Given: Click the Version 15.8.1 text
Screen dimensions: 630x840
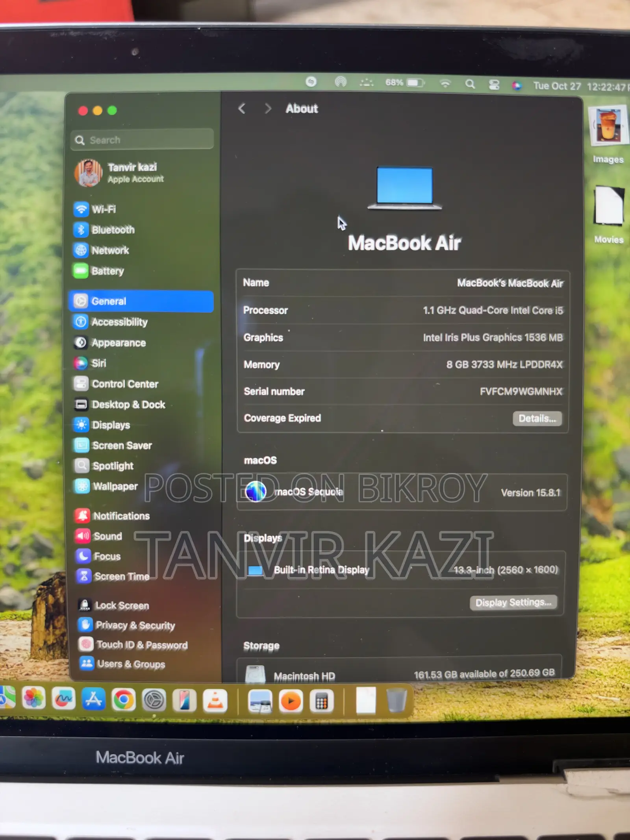Looking at the screenshot, I should (x=530, y=492).
